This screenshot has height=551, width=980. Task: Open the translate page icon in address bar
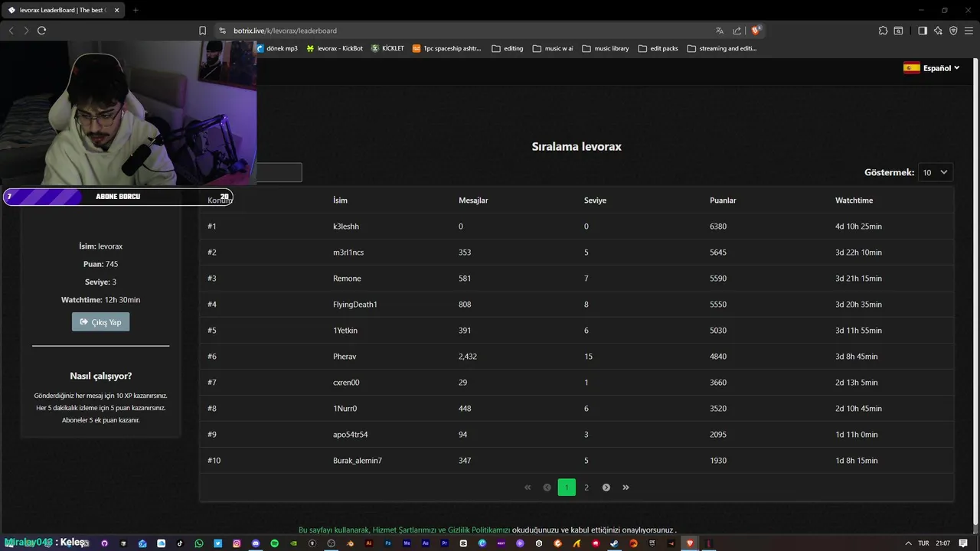[x=720, y=31]
